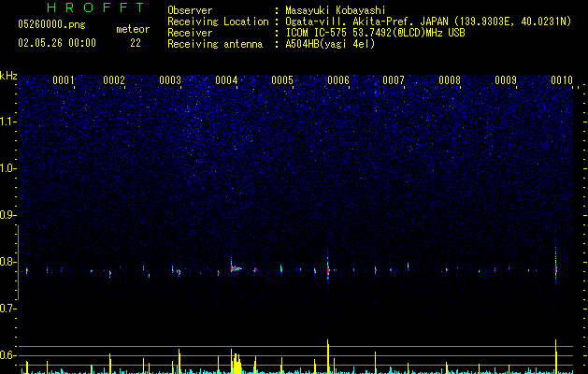Click the A504HB(yagi 4el) antenna text

(330, 44)
